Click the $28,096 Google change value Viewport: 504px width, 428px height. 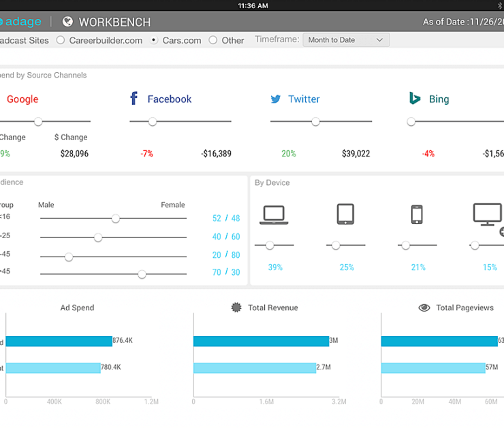pyautogui.click(x=74, y=154)
